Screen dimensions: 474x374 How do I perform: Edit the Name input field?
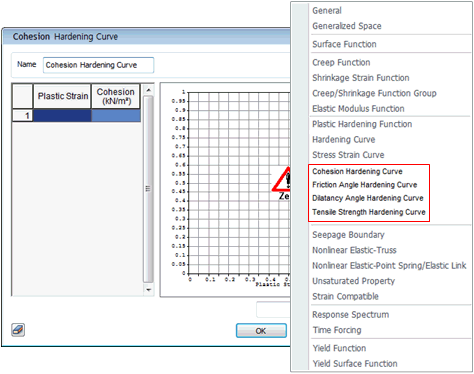tap(98, 65)
